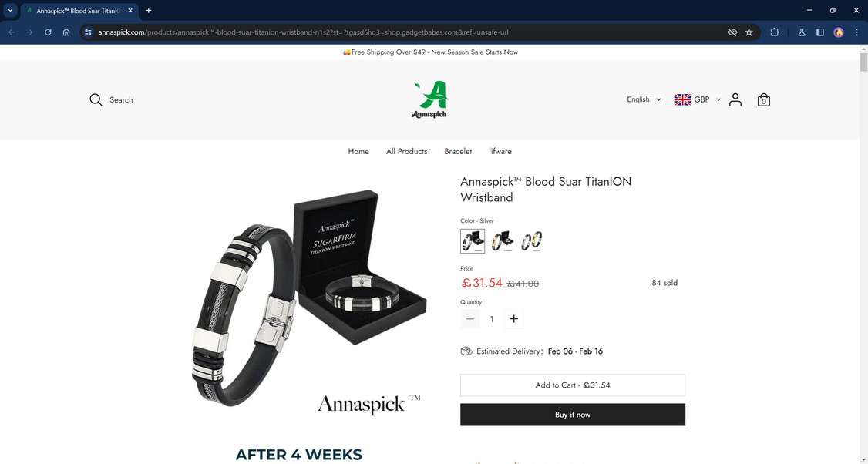The image size is (868, 464).
Task: Increase quantity with the plus button
Action: [x=513, y=319]
